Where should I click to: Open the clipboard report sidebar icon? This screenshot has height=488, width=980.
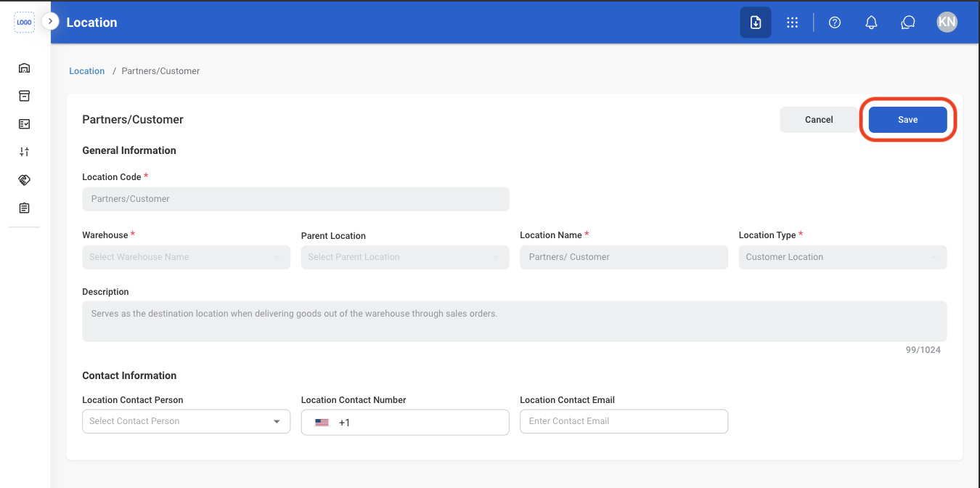click(x=24, y=208)
